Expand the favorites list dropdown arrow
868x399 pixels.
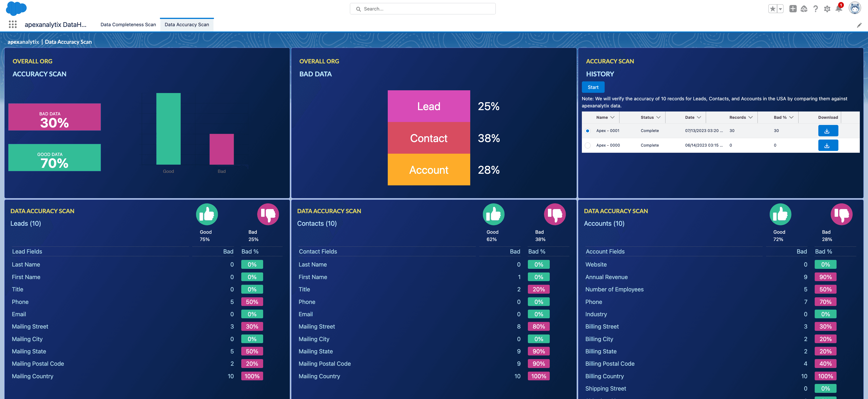point(780,9)
